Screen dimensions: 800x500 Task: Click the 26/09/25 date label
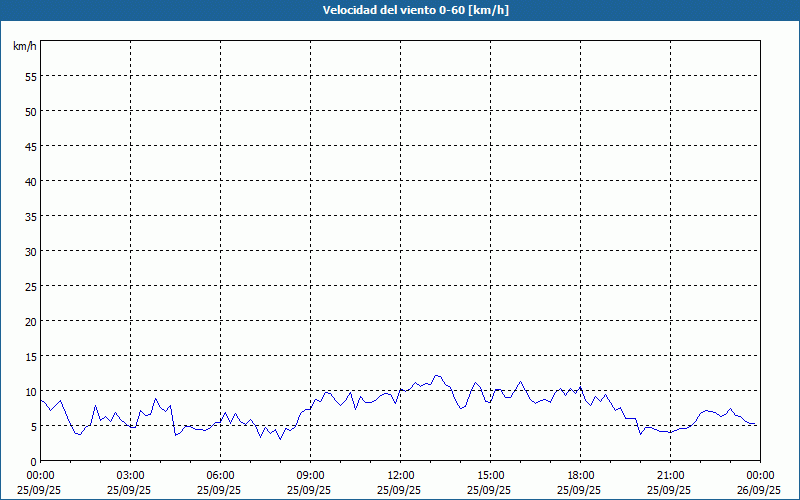759,490
